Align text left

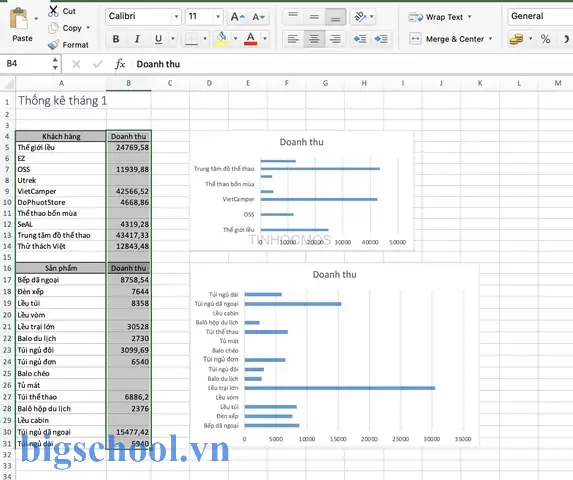click(293, 39)
